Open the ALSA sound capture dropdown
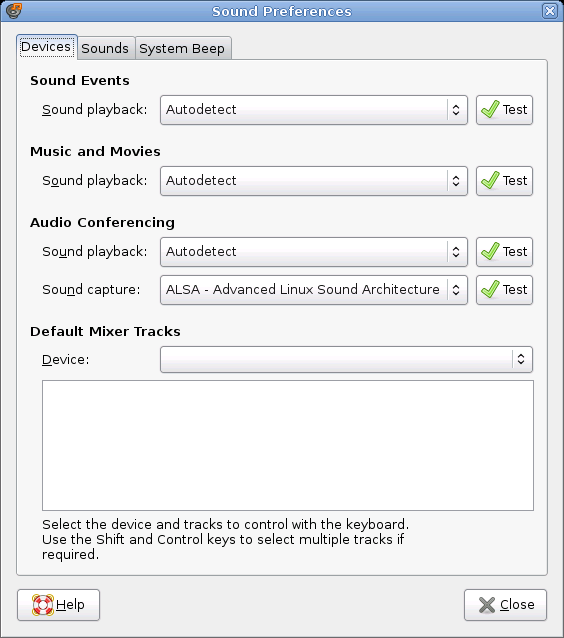The image size is (564, 638). point(314,290)
